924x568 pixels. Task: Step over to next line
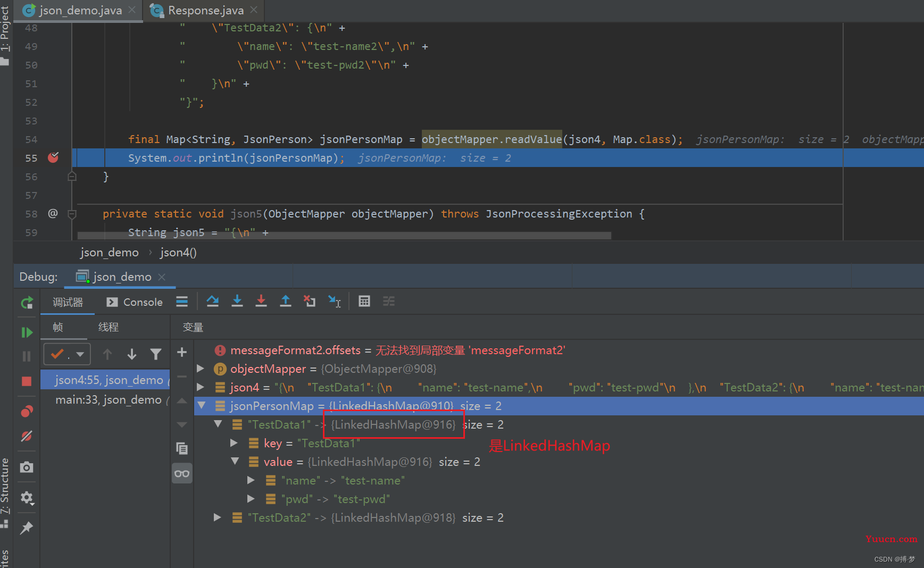(213, 302)
